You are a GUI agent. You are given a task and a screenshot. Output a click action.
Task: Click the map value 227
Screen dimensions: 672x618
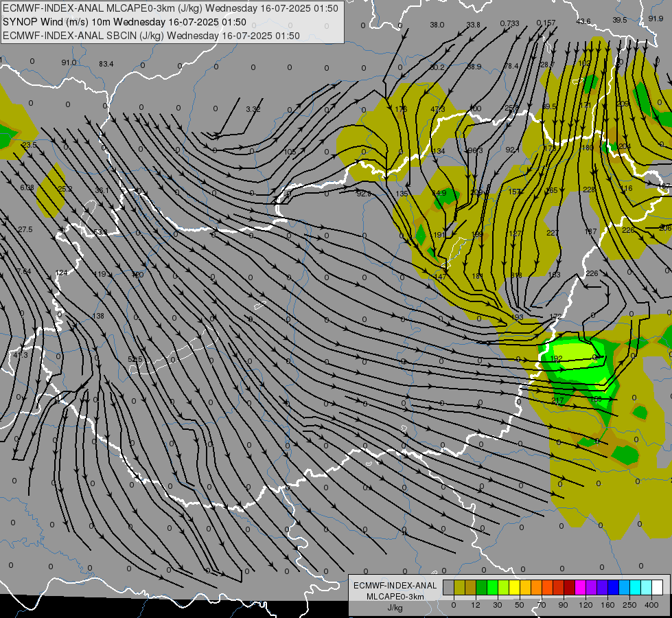coord(553,233)
